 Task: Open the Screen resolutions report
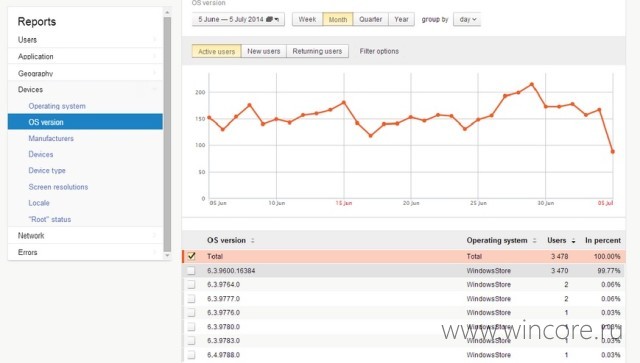58,187
